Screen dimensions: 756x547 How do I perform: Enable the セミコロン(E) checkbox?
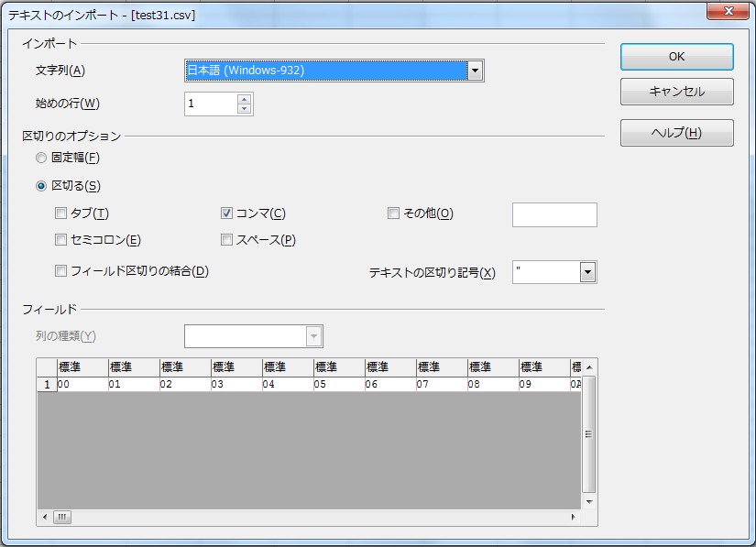coord(60,239)
